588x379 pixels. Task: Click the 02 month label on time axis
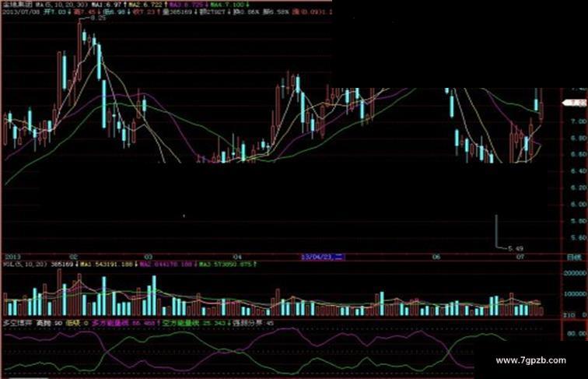[74, 257]
